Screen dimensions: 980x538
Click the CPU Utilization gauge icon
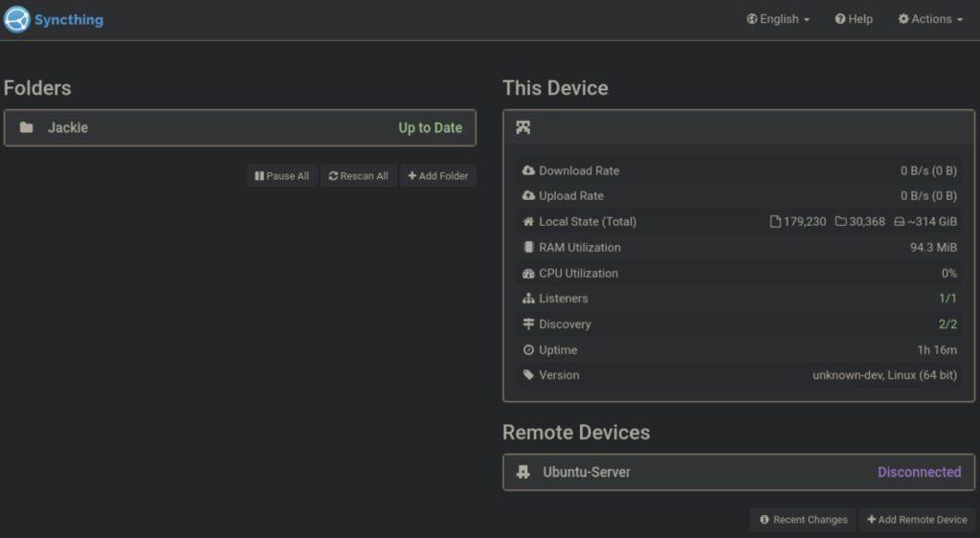528,274
